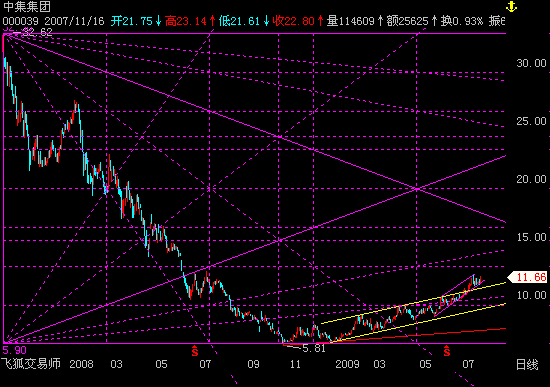Select the red S marker in the 2009 section

point(447,351)
